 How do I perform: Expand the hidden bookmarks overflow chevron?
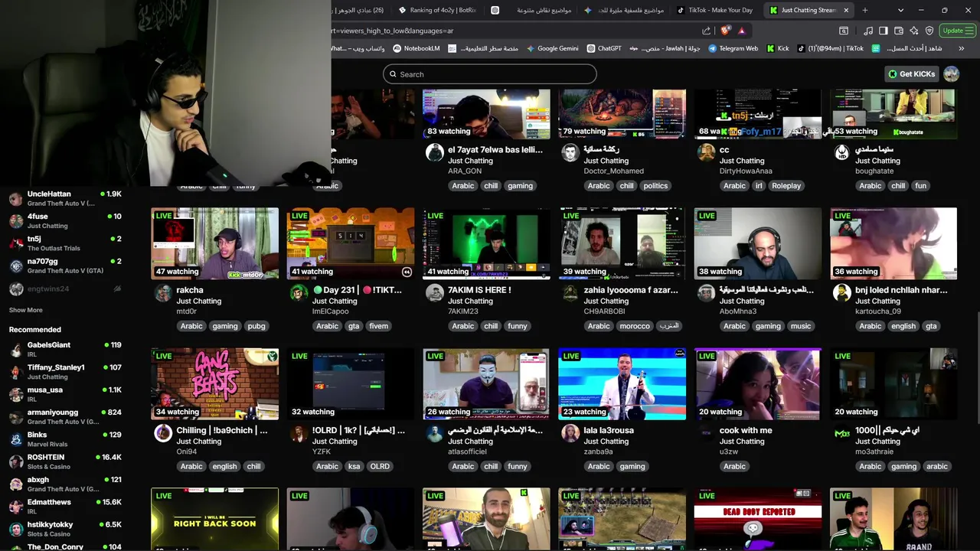961,48
